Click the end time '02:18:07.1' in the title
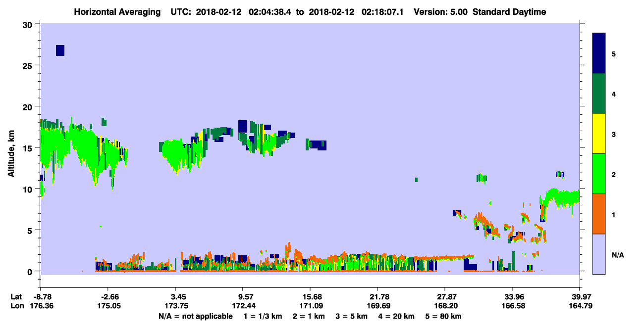 (379, 12)
